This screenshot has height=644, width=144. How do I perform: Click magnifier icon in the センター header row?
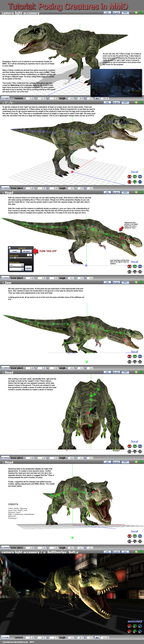coord(136,102)
